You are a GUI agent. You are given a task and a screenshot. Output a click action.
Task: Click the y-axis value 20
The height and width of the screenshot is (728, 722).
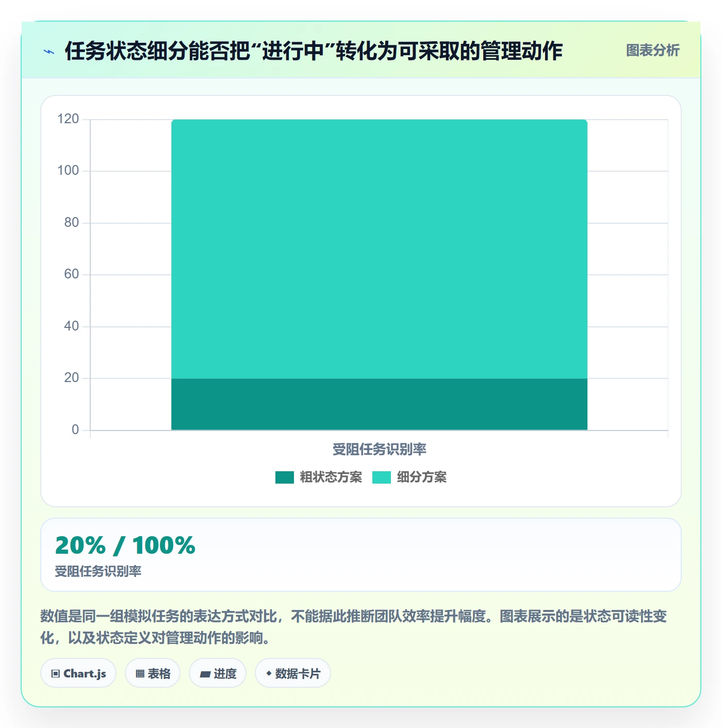click(x=72, y=378)
